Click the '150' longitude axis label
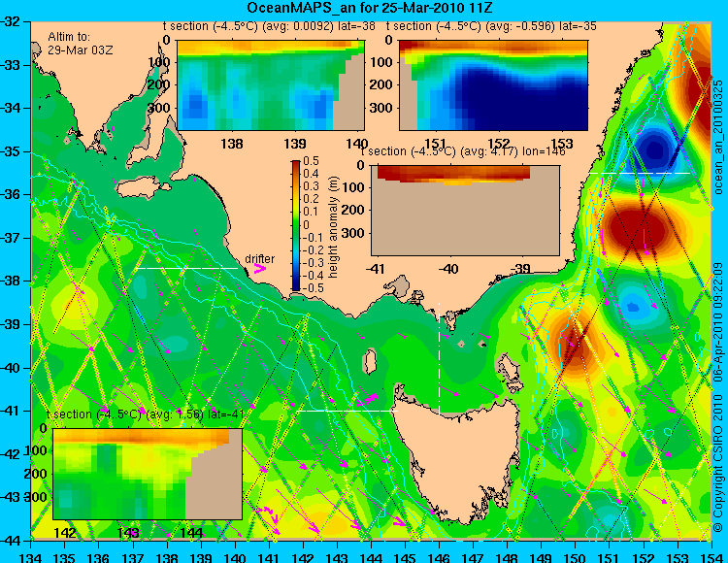The height and width of the screenshot is (563, 728). (x=576, y=557)
